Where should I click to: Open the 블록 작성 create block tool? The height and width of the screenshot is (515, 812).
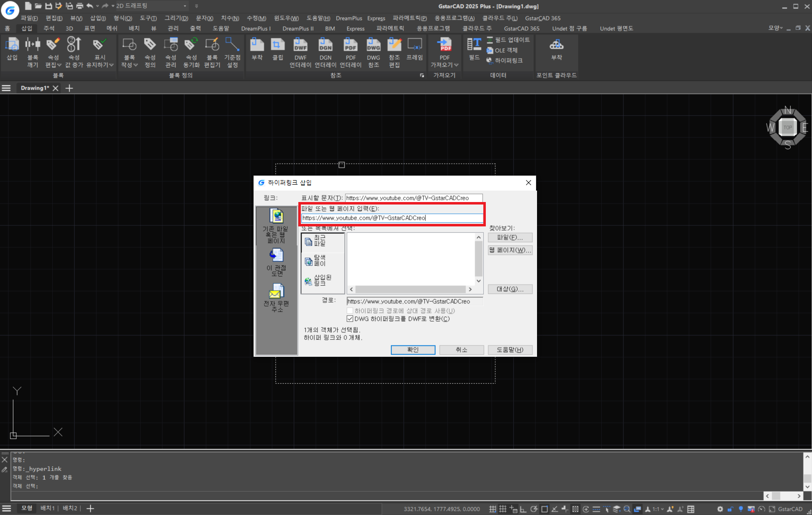(x=129, y=45)
